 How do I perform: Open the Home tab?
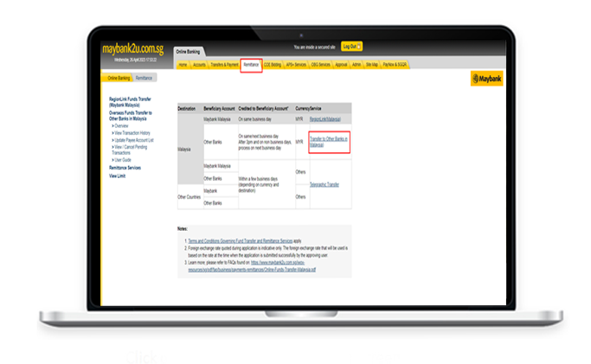(183, 65)
